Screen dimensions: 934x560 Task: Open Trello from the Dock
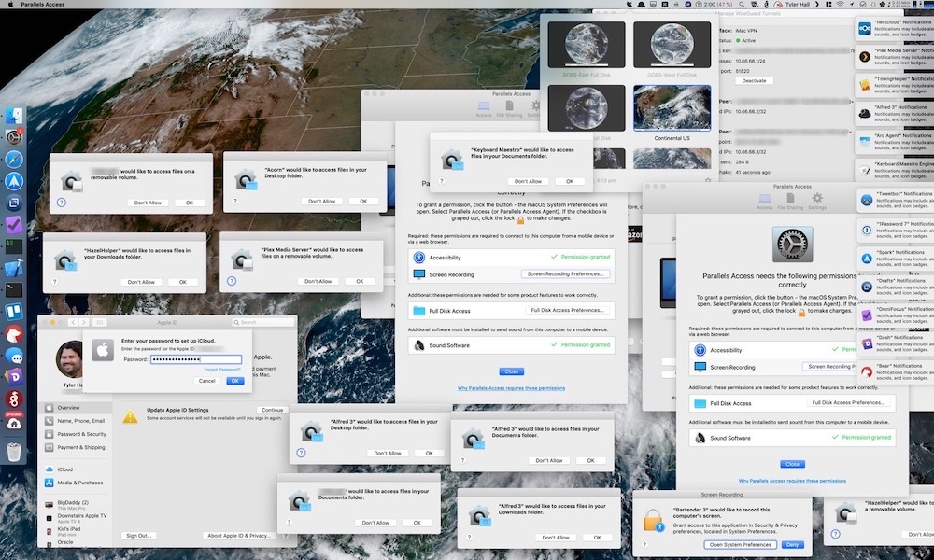pos(14,311)
